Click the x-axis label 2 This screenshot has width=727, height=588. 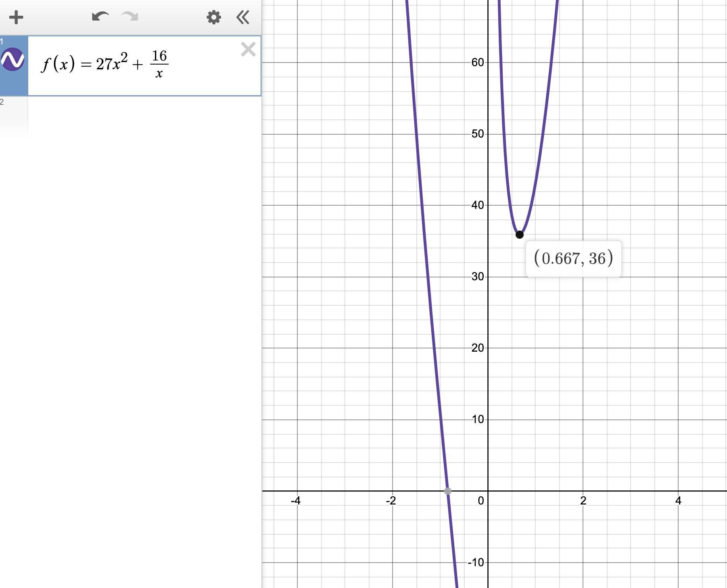pyautogui.click(x=583, y=500)
